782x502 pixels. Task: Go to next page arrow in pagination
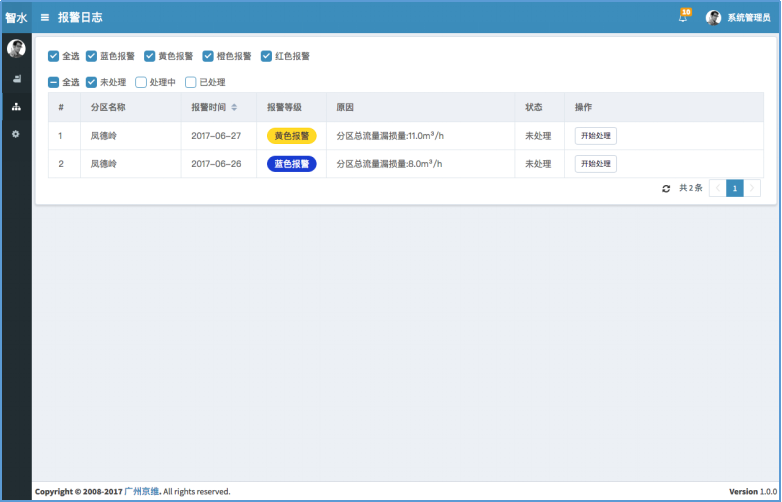point(752,188)
